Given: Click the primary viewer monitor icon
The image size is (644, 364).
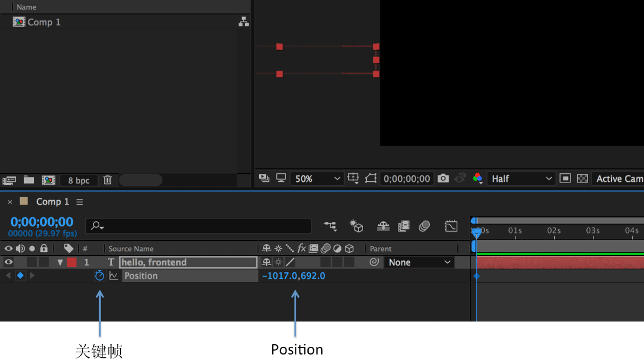Looking at the screenshot, I should 281,177.
